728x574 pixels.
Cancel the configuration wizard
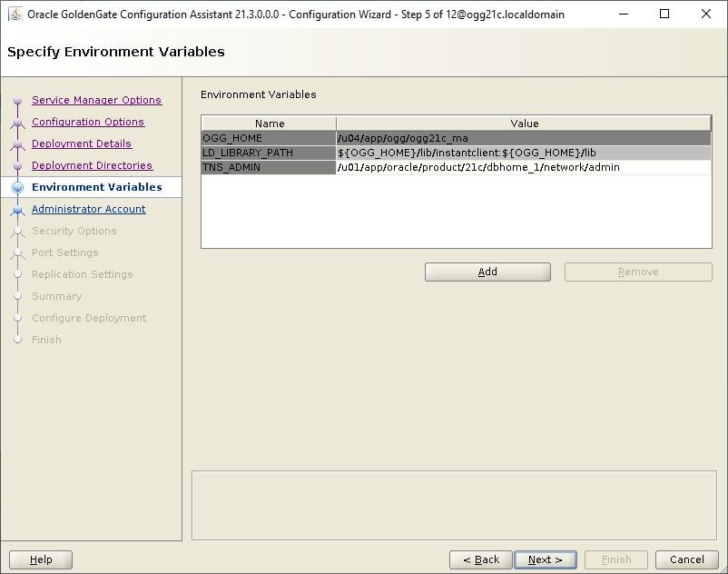coord(686,559)
